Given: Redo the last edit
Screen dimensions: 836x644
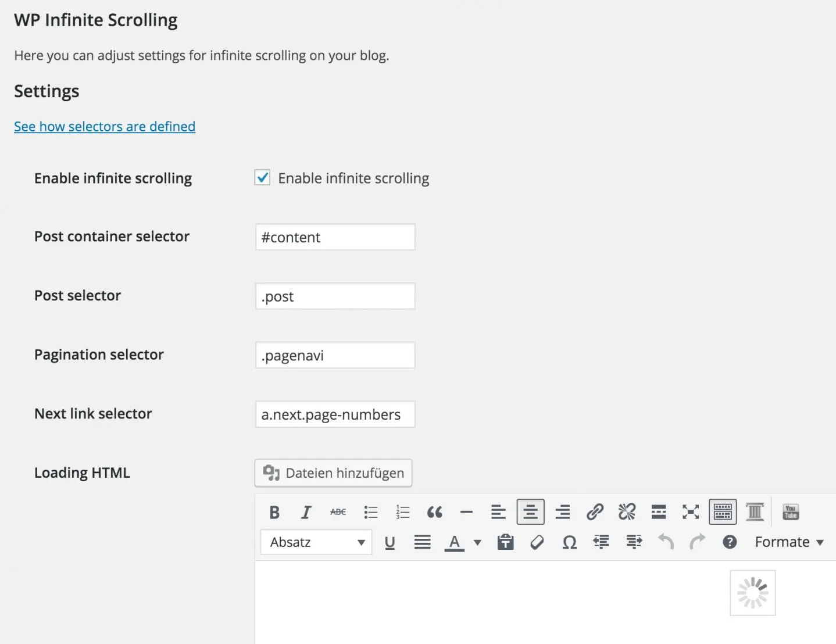Looking at the screenshot, I should pyautogui.click(x=698, y=542).
